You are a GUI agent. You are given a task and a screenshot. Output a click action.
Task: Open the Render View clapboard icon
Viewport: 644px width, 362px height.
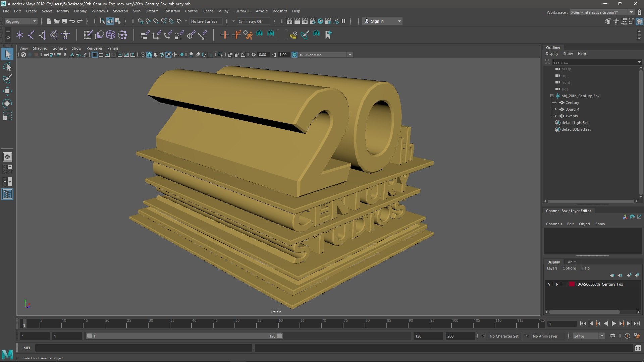[x=289, y=21]
